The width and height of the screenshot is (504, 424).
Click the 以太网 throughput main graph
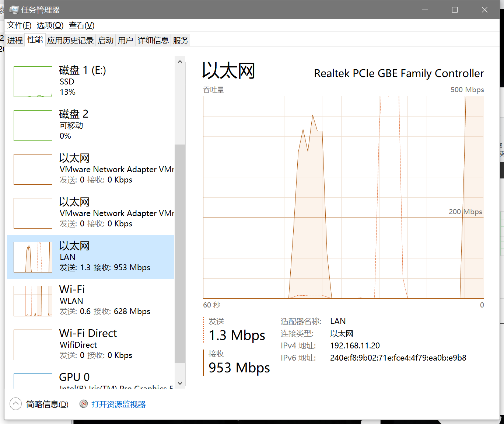tap(343, 197)
